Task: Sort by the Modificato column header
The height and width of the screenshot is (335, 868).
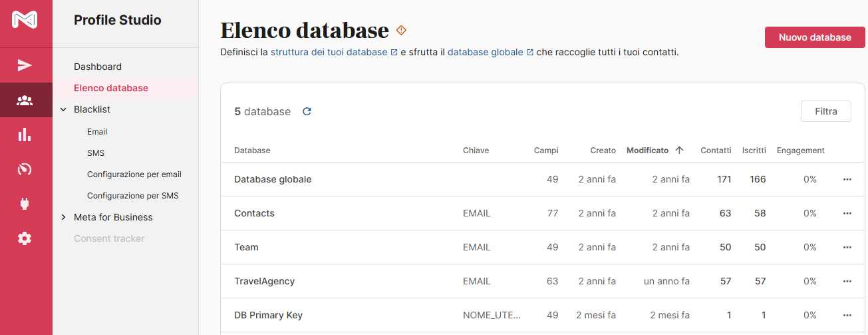Action: click(x=647, y=151)
